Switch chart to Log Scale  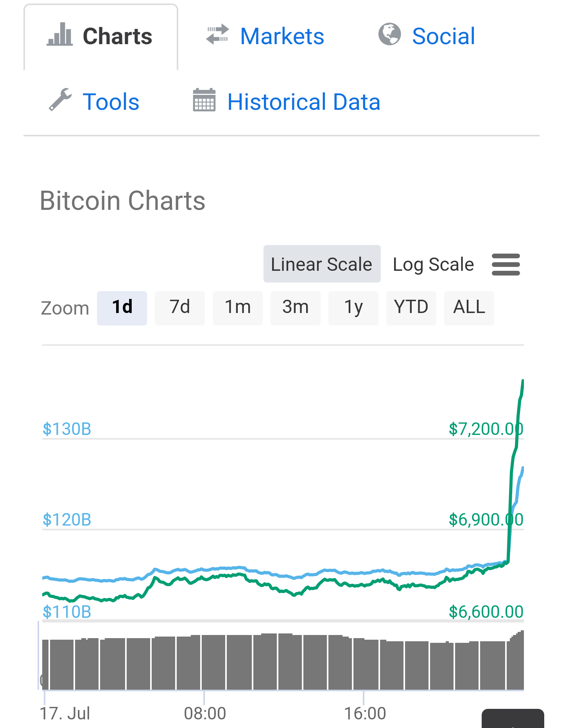433,265
